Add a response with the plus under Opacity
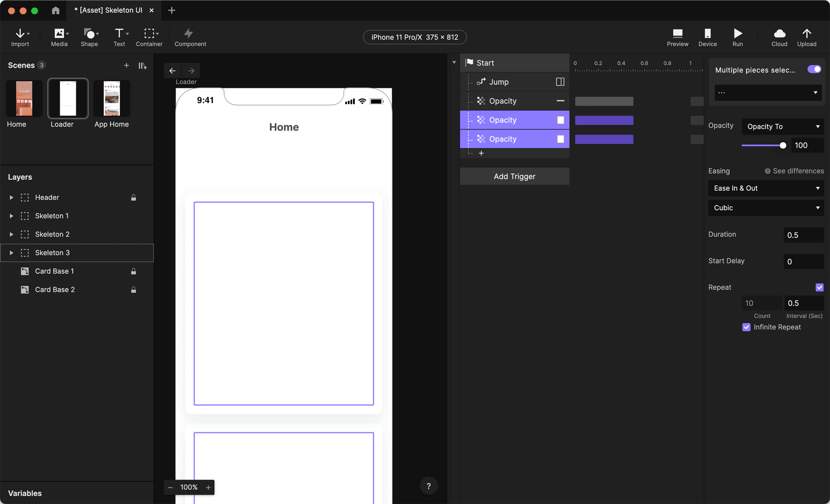 coord(481,153)
